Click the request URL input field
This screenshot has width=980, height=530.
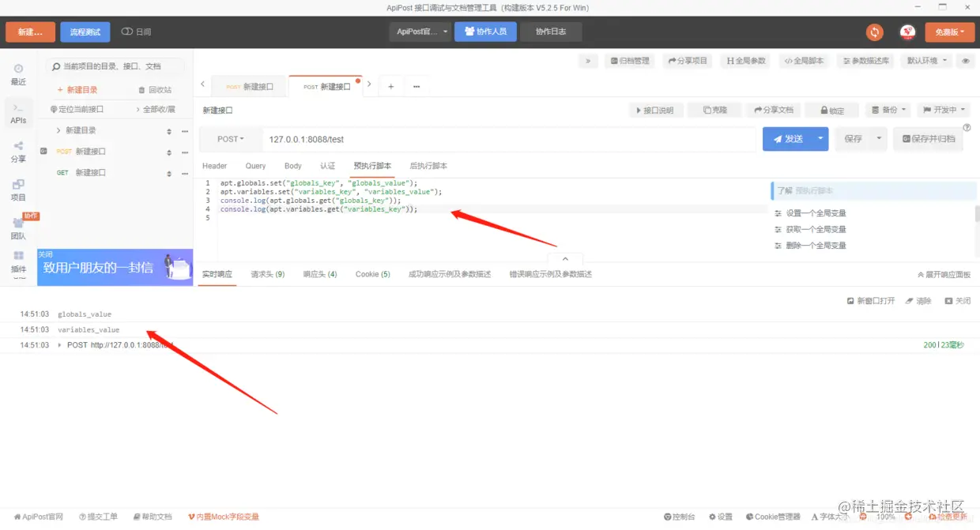point(509,139)
